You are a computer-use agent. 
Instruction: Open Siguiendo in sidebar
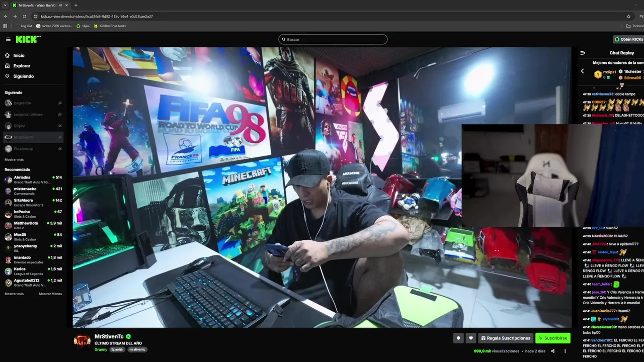click(23, 76)
